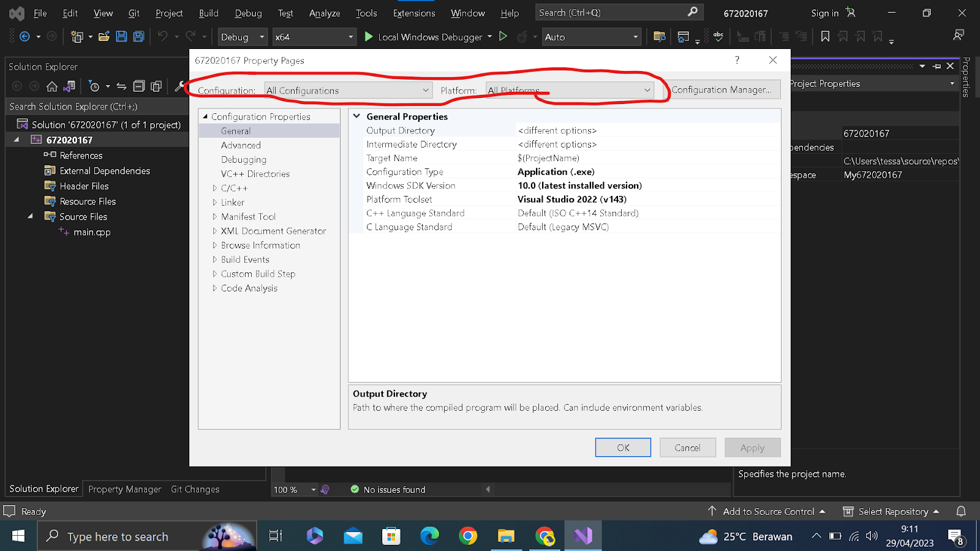Click the Visual Studio taskbar icon
Viewport: 980px width, 551px height.
point(583,536)
